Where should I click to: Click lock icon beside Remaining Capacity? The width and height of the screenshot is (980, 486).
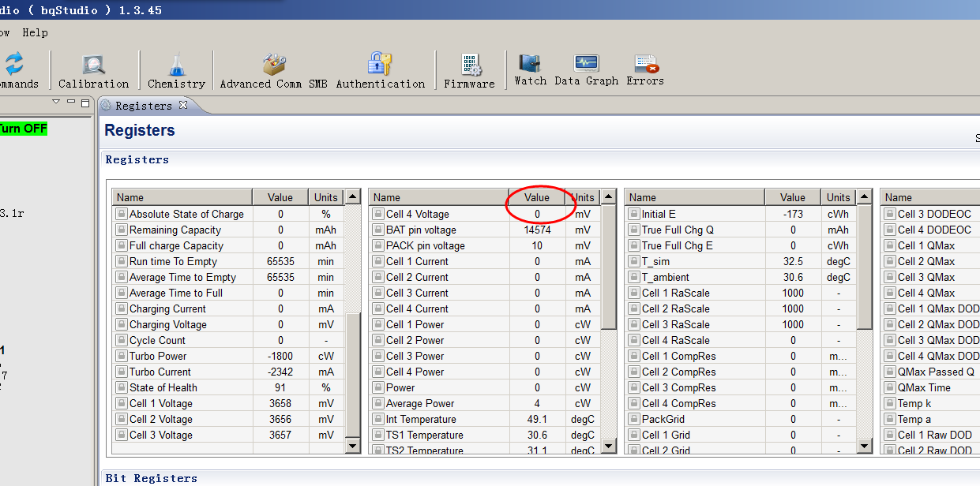point(121,230)
